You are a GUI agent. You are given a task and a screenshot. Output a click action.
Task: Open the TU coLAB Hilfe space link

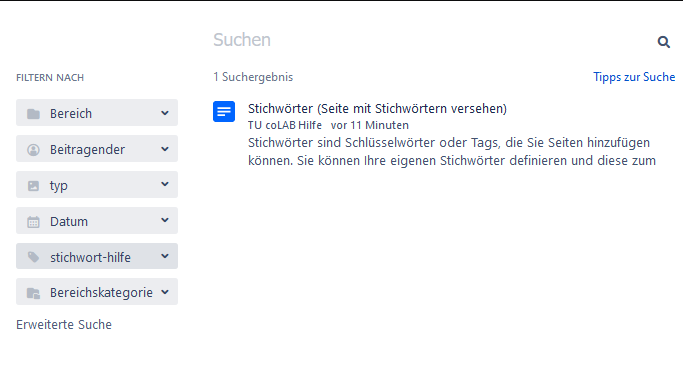pos(285,125)
